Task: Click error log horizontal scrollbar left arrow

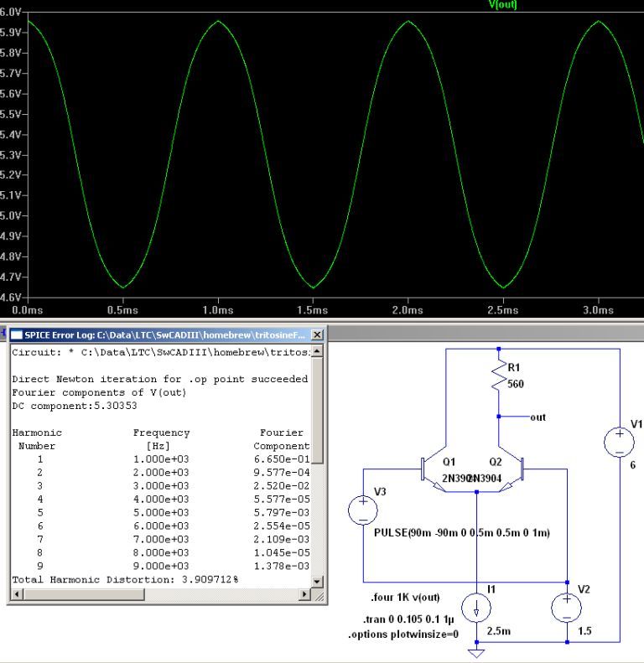Action: (16, 594)
